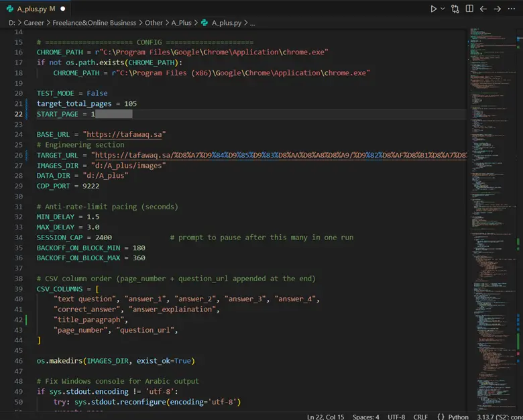Image resolution: width=523 pixels, height=420 pixels.
Task: Change end of line sequence CRLF
Action: (420, 417)
